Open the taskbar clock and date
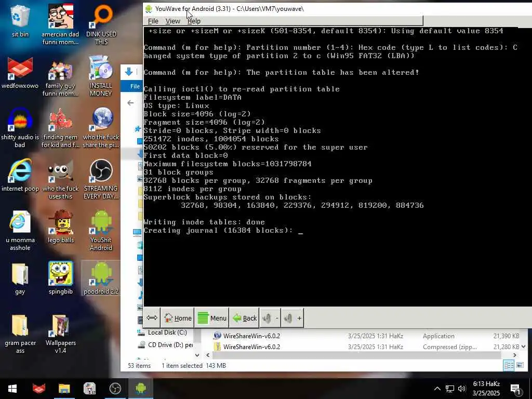532x399 pixels. tap(486, 389)
